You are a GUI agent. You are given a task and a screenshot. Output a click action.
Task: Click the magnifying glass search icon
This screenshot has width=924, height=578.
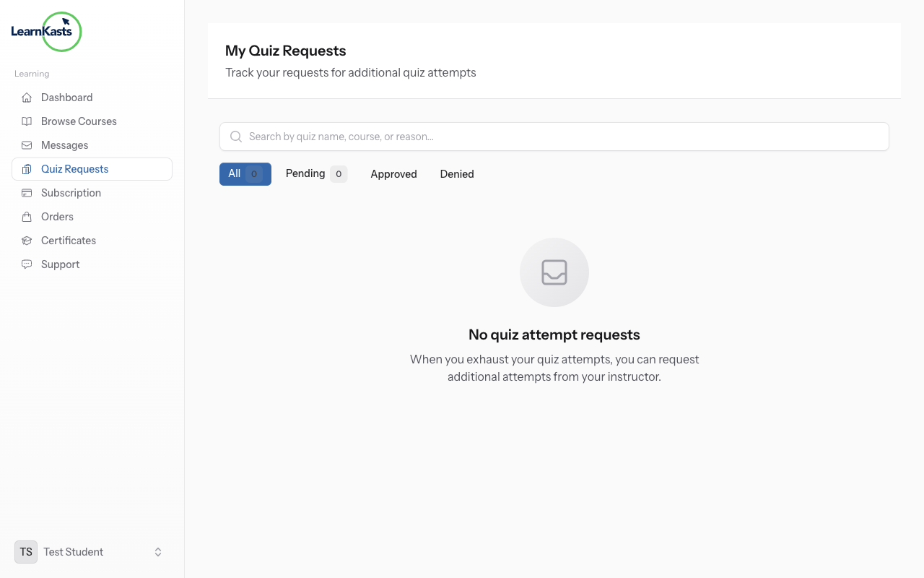[235, 136]
